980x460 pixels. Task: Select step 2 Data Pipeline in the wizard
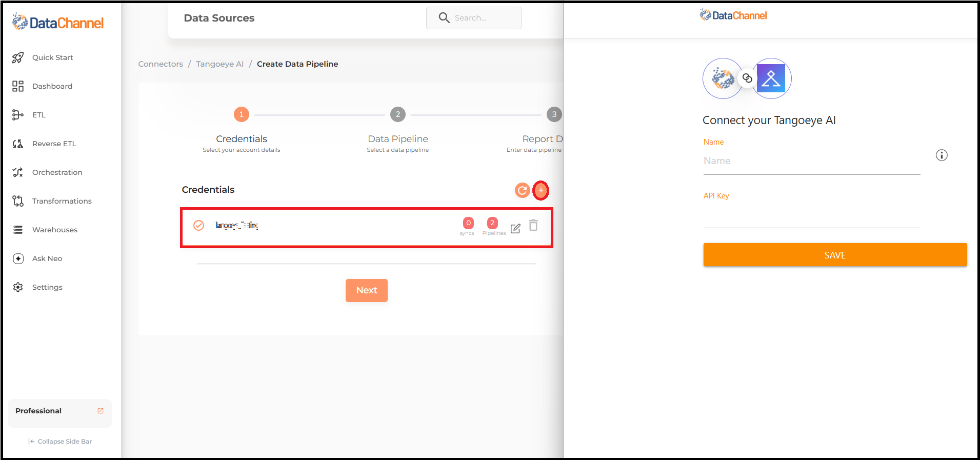pyautogui.click(x=398, y=114)
